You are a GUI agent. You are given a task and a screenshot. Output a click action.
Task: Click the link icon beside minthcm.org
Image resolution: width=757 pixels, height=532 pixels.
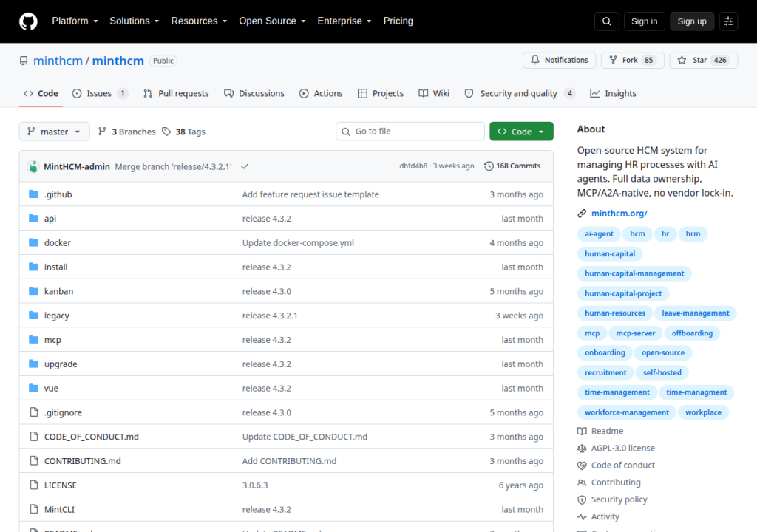582,214
